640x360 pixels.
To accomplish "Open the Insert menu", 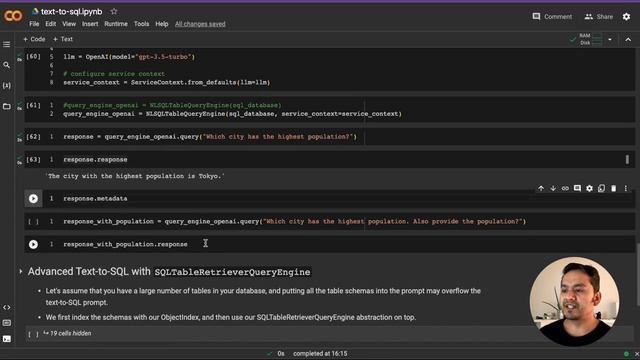I will click(x=90, y=24).
